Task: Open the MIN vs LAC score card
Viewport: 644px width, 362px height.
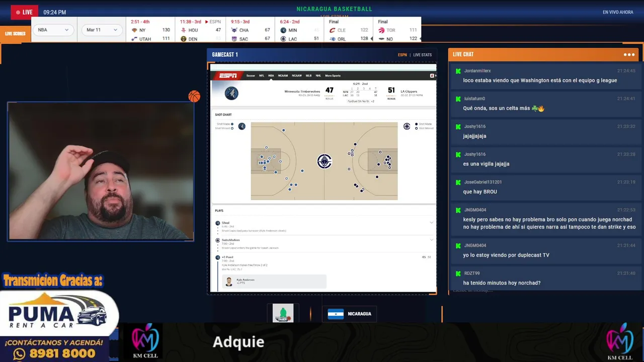Action: [x=299, y=30]
